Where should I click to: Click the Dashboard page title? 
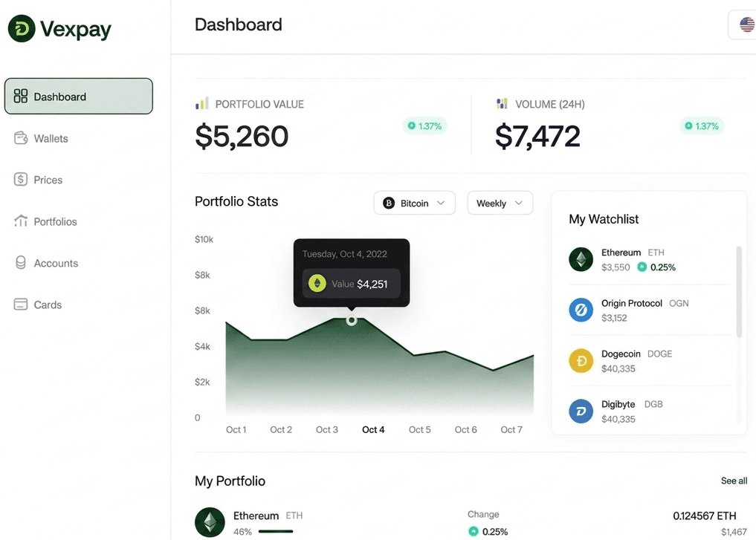[x=238, y=25]
